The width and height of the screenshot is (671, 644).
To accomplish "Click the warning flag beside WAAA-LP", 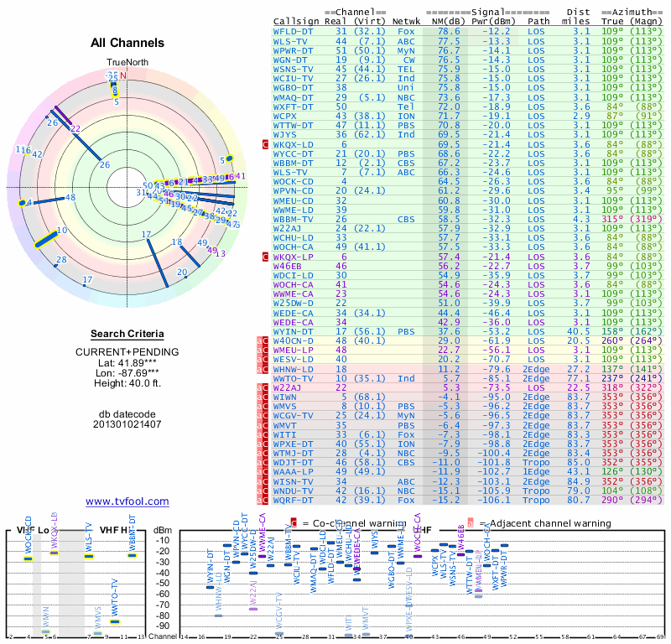I will tap(263, 472).
